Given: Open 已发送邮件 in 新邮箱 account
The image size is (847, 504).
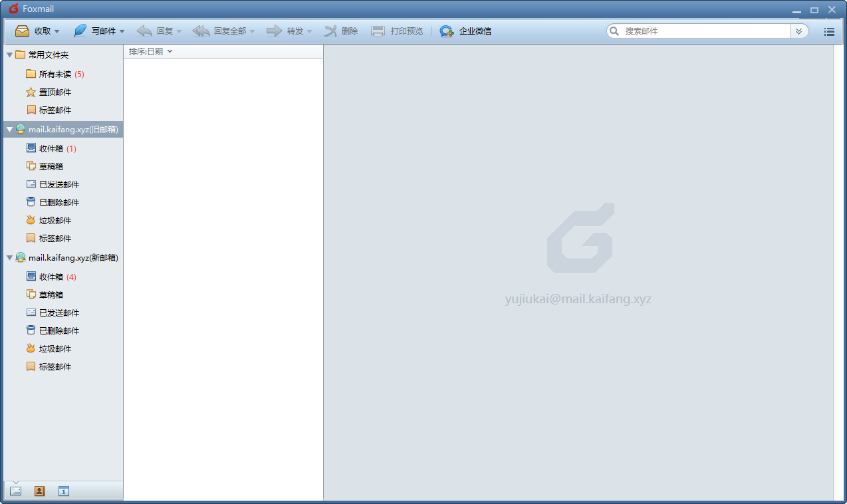Looking at the screenshot, I should [53, 313].
